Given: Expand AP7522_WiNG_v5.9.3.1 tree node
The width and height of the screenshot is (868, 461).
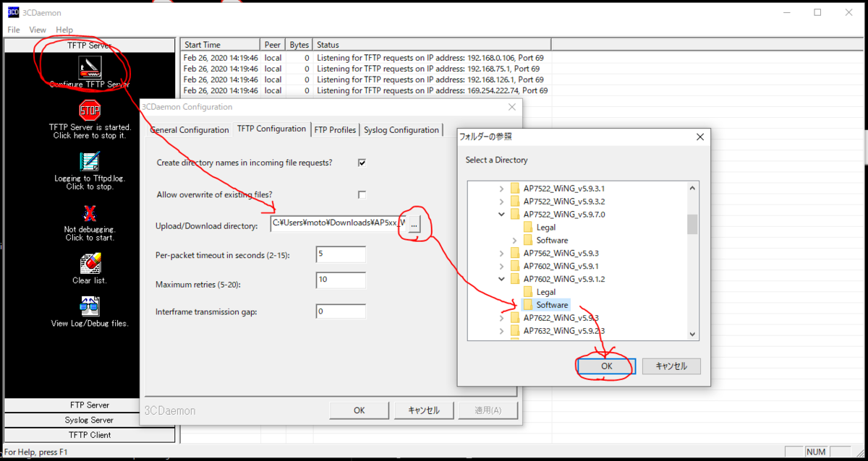Looking at the screenshot, I should pos(501,188).
